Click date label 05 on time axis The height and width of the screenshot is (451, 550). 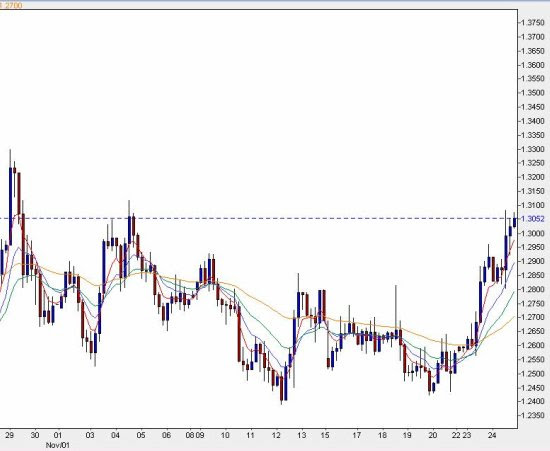coord(141,435)
